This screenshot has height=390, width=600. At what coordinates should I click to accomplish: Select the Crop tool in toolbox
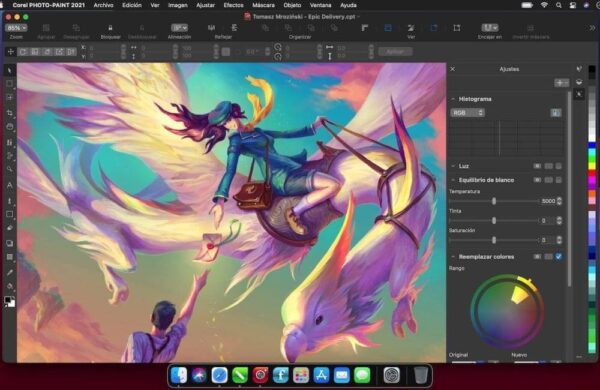[10, 113]
